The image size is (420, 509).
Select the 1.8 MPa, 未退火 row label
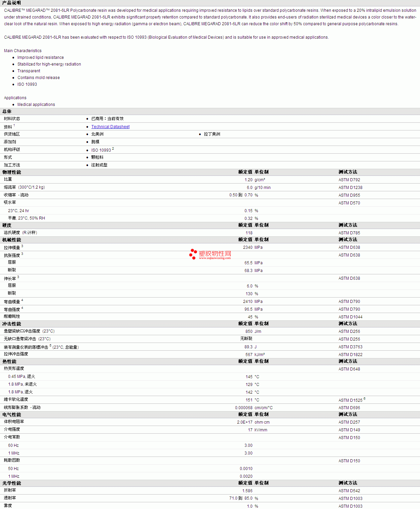coord(23,384)
